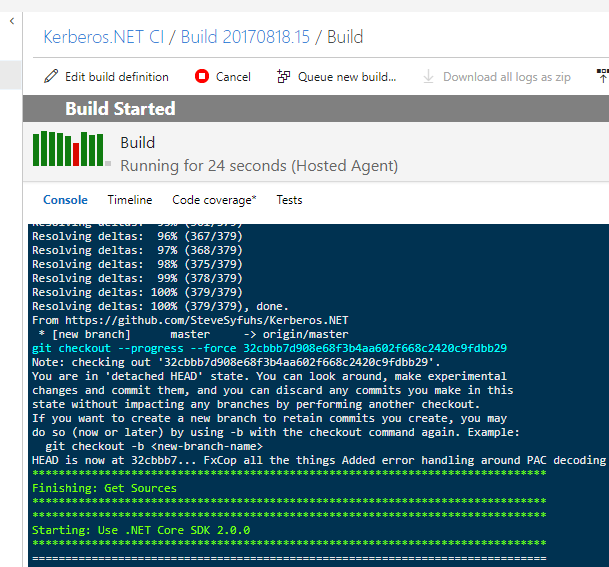
Task: Click the partially visible upward-arrow toolbar icon
Action: [602, 76]
